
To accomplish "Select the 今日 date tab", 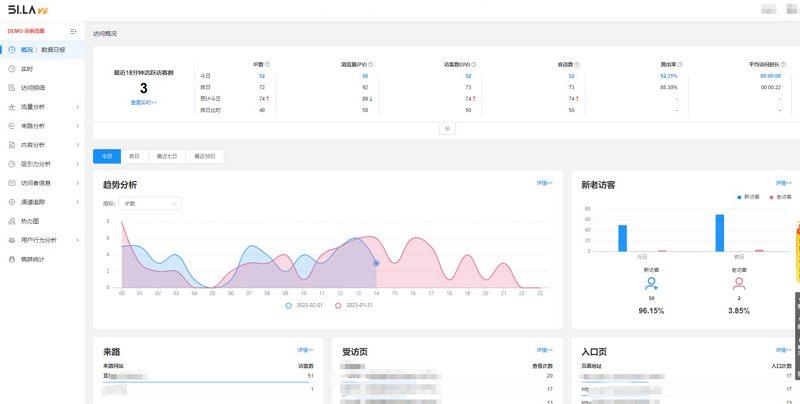I will click(x=107, y=157).
